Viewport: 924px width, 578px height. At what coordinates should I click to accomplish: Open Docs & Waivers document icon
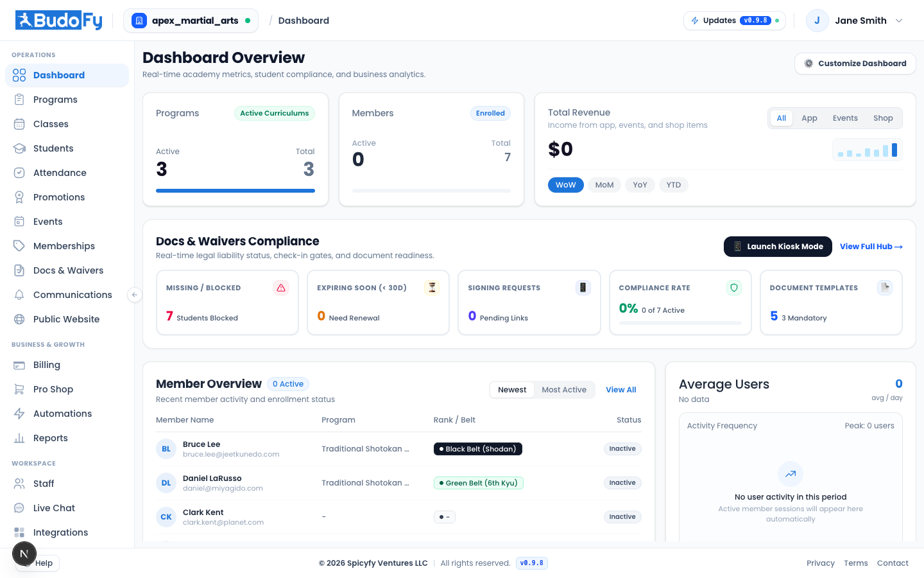tap(19, 270)
